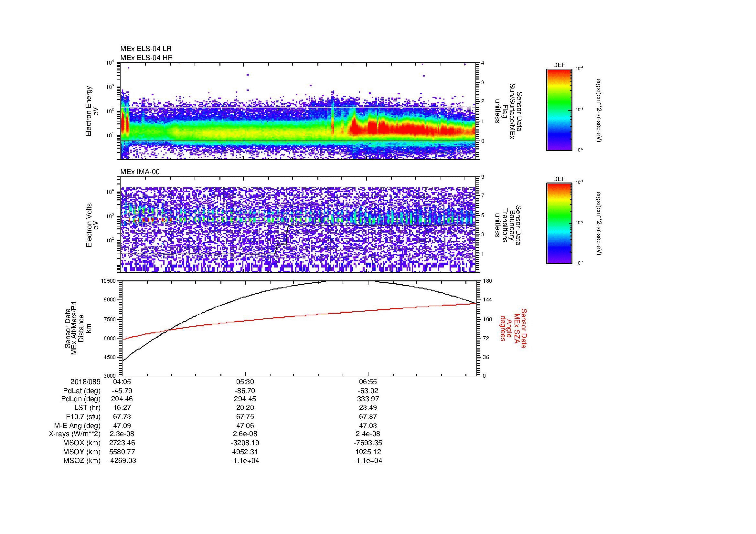Click the 'MEx ELS-04 LR' panel title
This screenshot has width=756, height=534.
[x=146, y=49]
